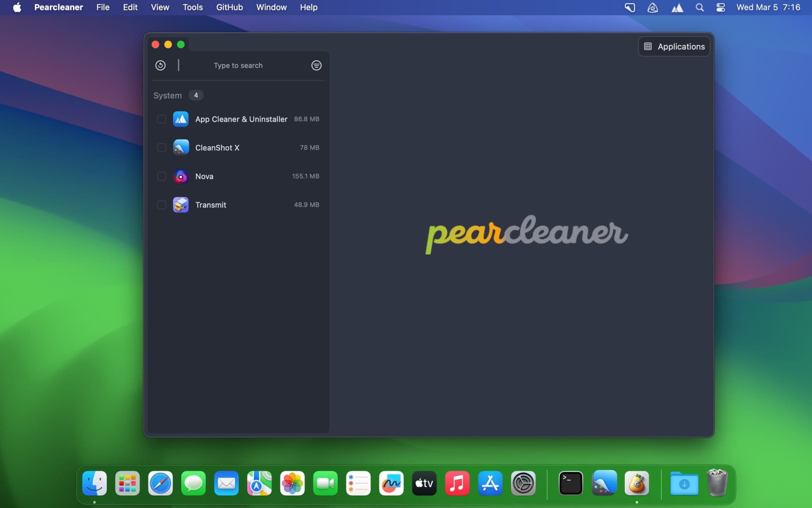Open Photos from the Dock

pyautogui.click(x=292, y=483)
